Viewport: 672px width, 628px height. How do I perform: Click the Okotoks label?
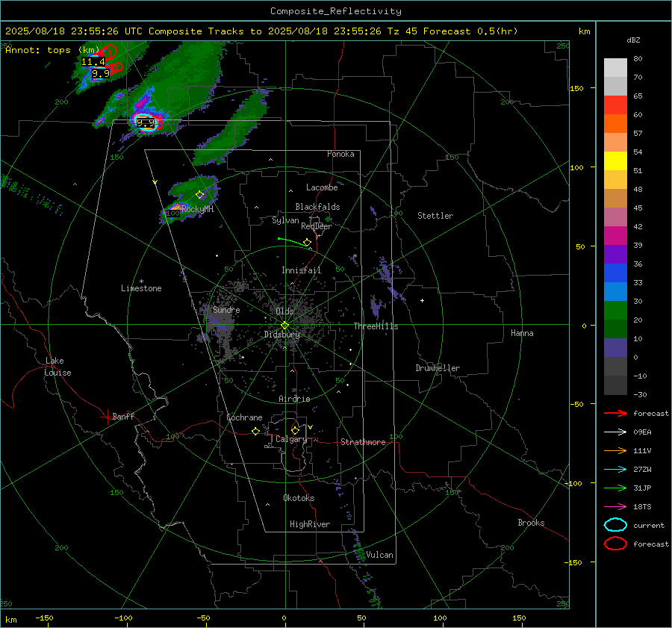[299, 498]
